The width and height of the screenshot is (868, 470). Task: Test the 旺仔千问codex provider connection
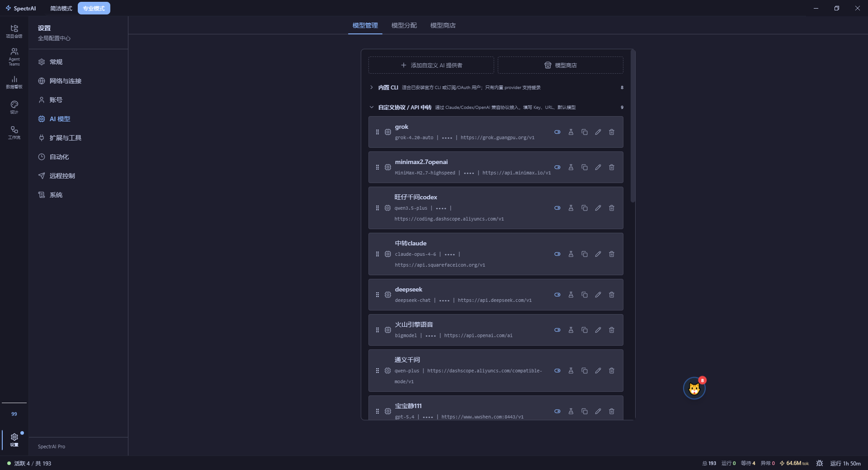click(571, 208)
